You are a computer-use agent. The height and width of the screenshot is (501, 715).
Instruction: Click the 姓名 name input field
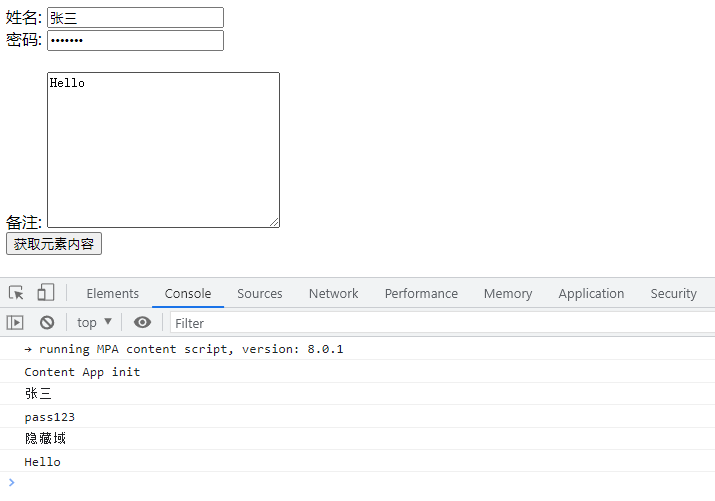(135, 18)
